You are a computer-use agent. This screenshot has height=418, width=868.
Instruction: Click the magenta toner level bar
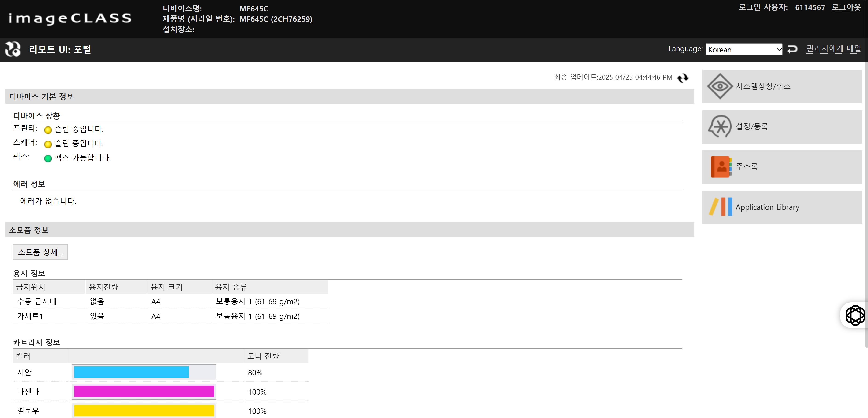pyautogui.click(x=144, y=391)
